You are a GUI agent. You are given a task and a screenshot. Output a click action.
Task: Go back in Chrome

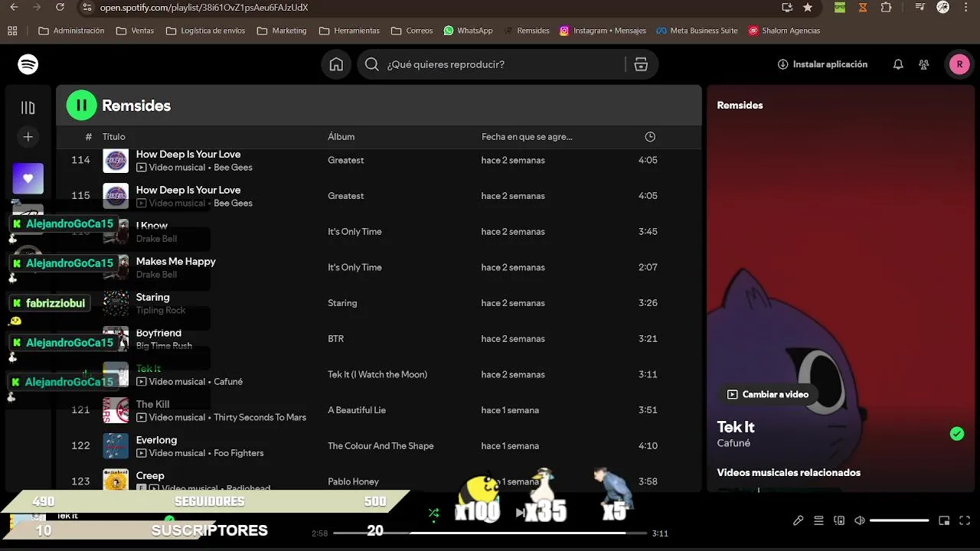(12, 8)
